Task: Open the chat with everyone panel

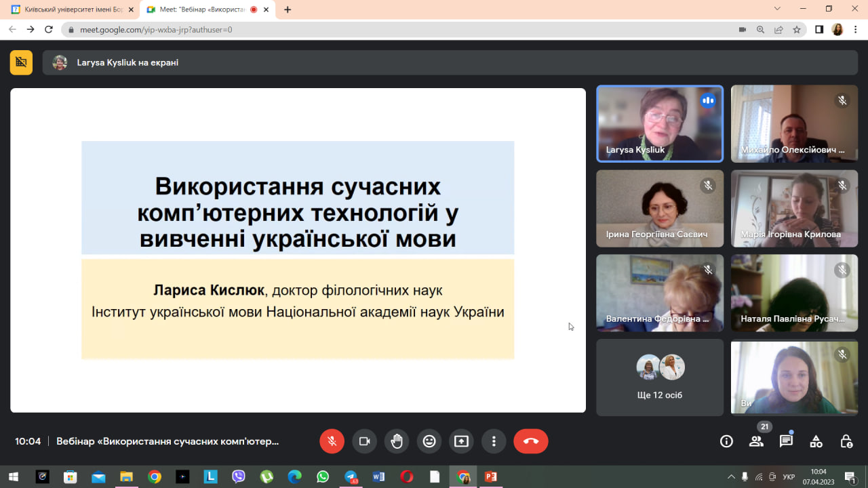Action: point(786,441)
